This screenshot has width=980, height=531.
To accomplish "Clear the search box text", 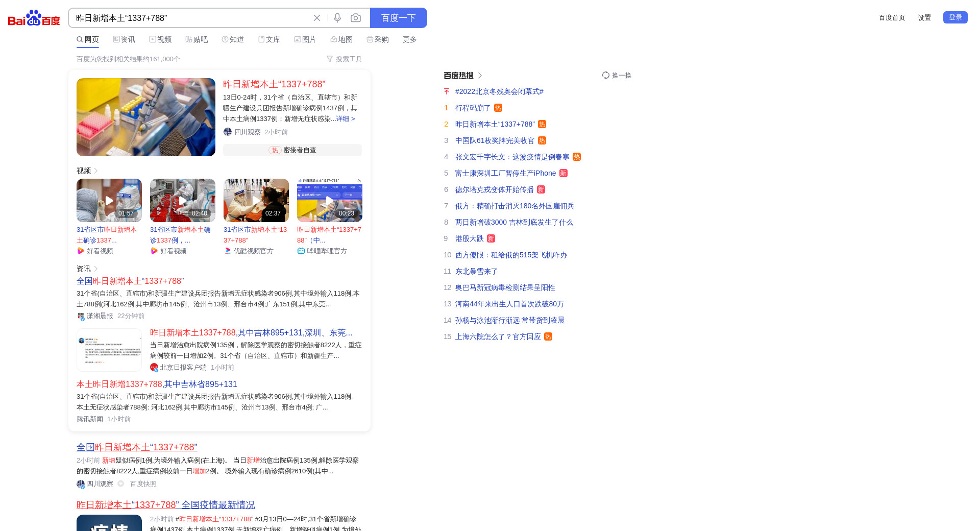I will click(x=317, y=18).
